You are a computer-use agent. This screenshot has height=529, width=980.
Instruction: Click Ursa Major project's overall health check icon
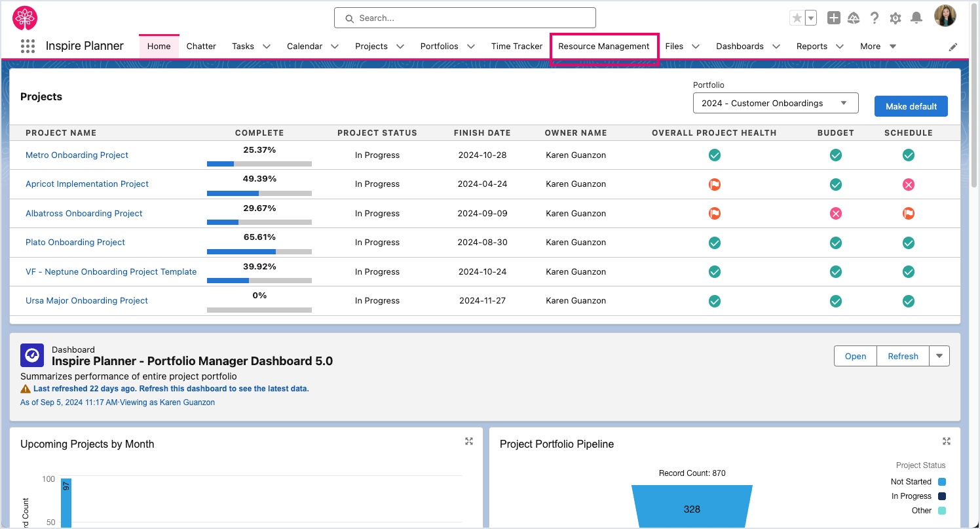click(715, 302)
